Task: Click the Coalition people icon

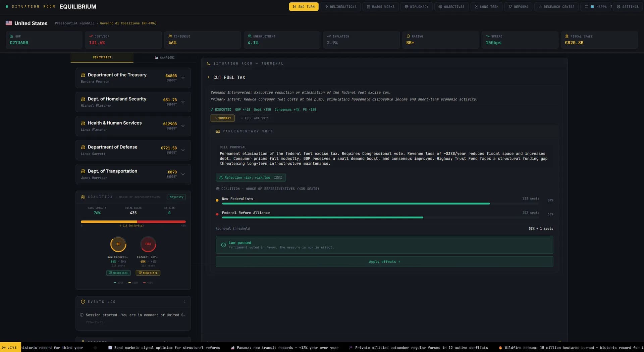Action: coord(83,197)
